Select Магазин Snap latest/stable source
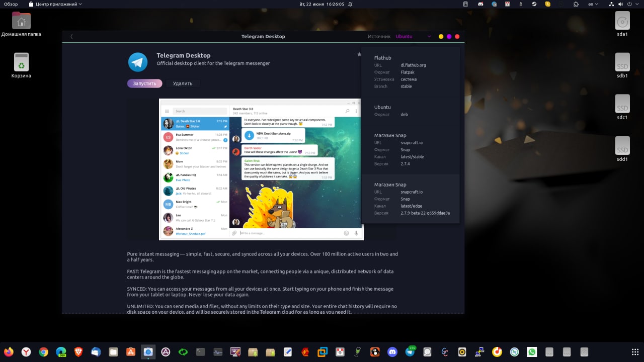 click(410, 149)
